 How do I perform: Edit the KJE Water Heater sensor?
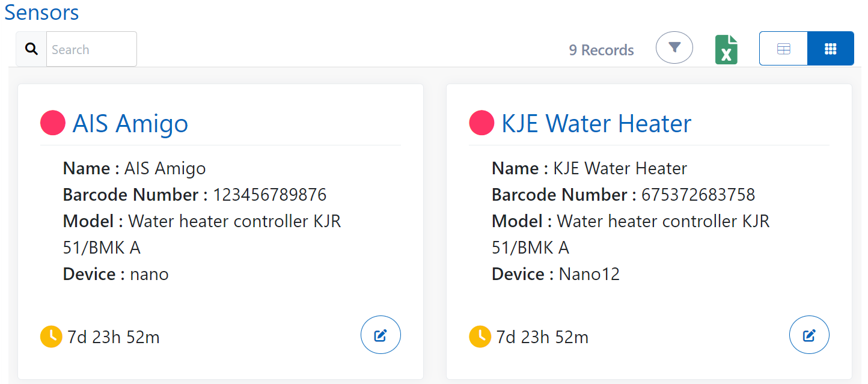click(809, 335)
